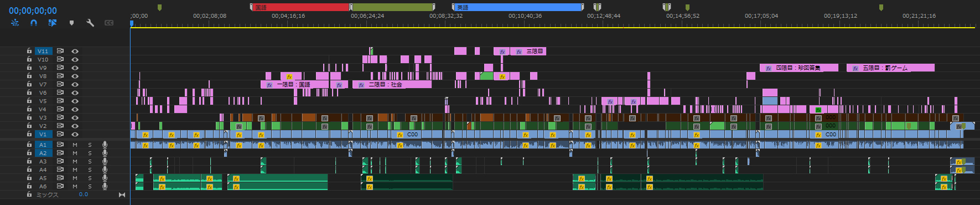Click the Add Marker icon

71,23
